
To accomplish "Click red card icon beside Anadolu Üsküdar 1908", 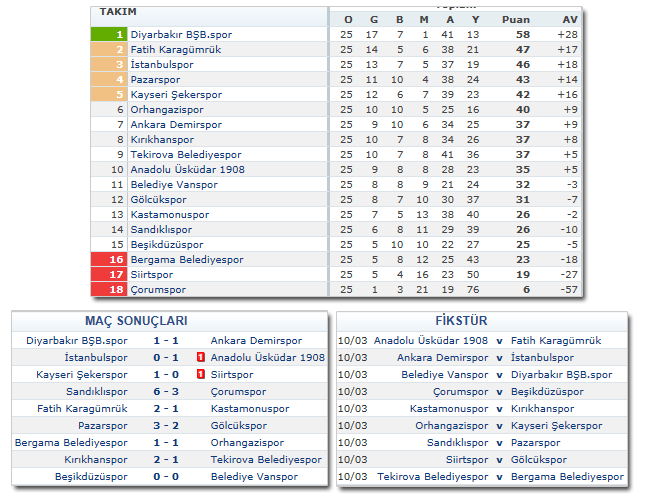I will point(201,357).
